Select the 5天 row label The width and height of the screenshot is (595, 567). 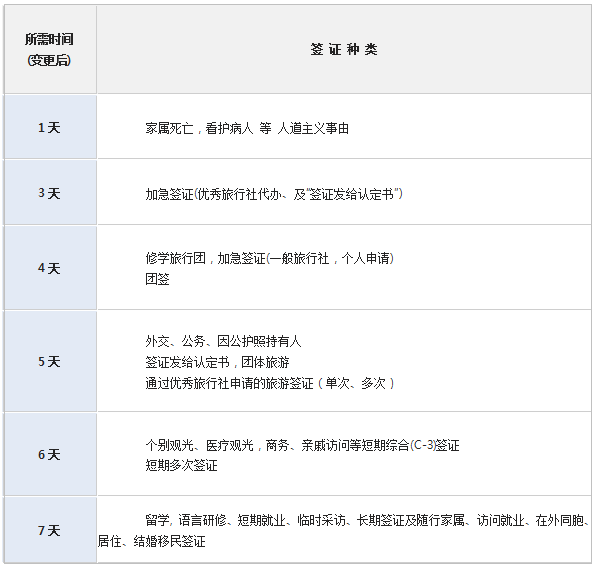click(49, 361)
